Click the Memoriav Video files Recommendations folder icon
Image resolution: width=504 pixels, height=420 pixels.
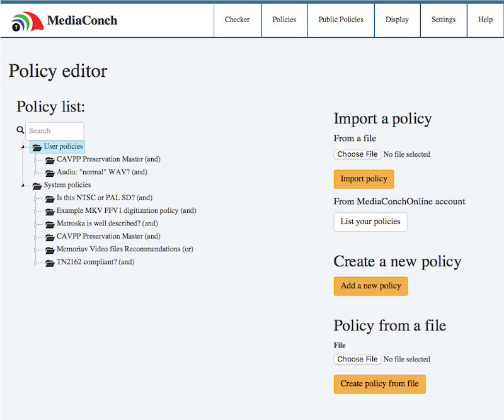pyautogui.click(x=50, y=249)
